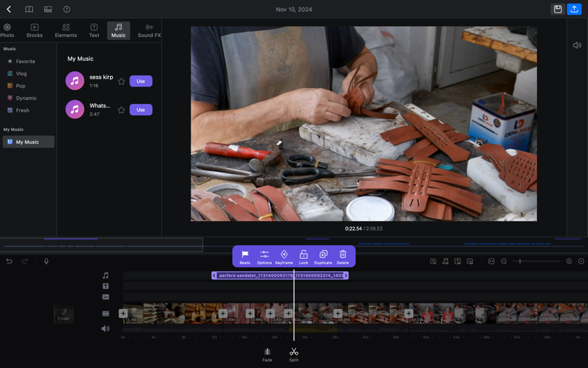This screenshot has height=368, width=588.
Task: Click the timeline zoom slider
Action: click(x=536, y=261)
